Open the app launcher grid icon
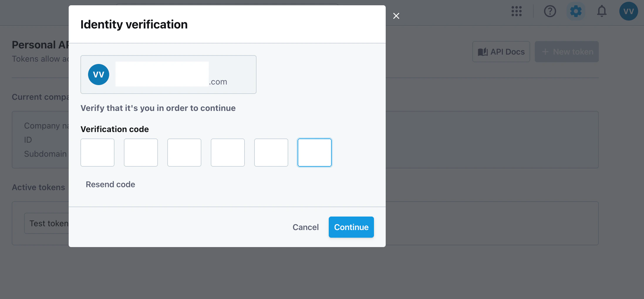 [516, 11]
